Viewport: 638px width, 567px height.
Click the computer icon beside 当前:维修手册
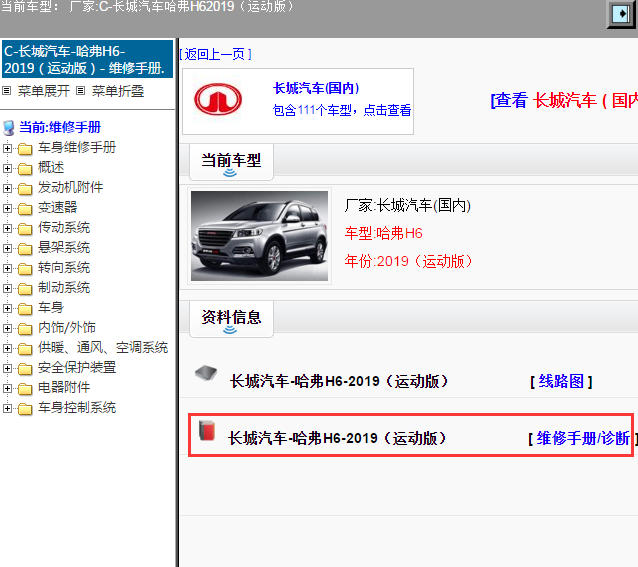click(x=9, y=128)
